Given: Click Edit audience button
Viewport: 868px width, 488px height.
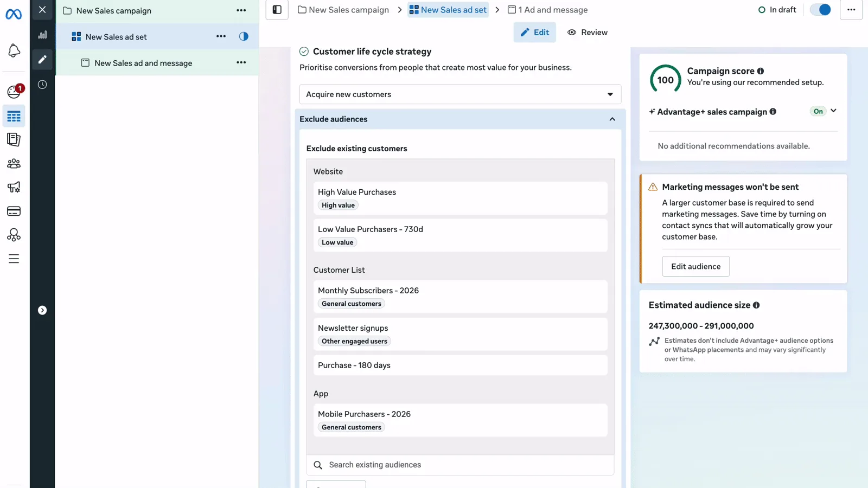Looking at the screenshot, I should [x=695, y=266].
